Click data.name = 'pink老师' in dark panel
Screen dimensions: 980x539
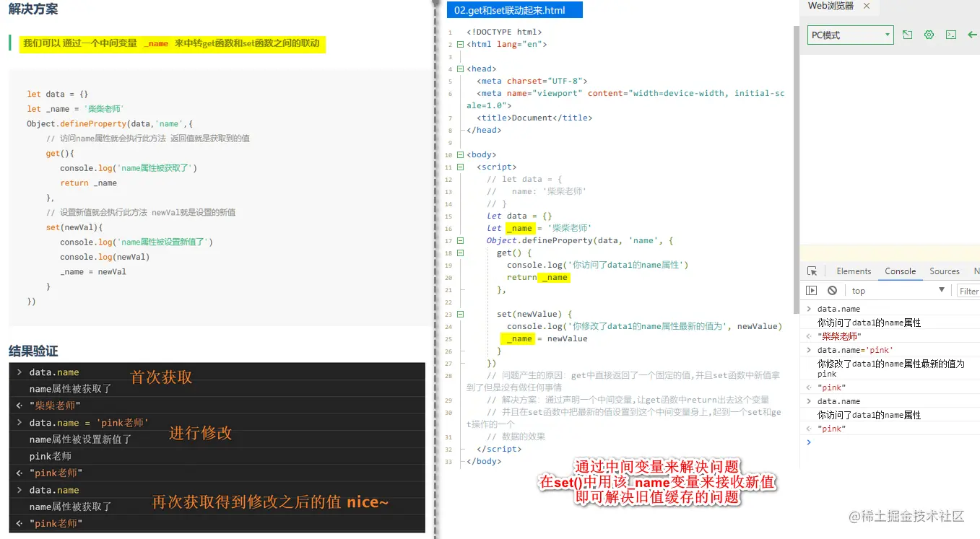89,423
